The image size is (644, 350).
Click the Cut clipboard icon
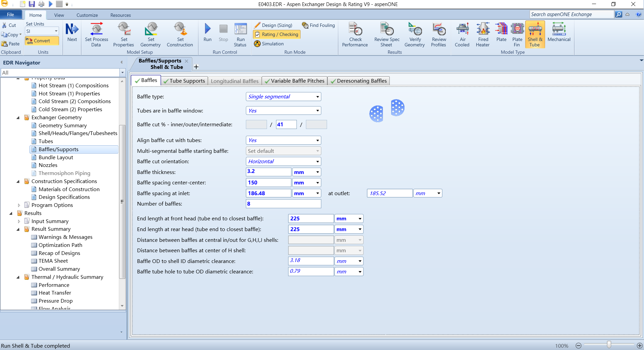[9, 25]
